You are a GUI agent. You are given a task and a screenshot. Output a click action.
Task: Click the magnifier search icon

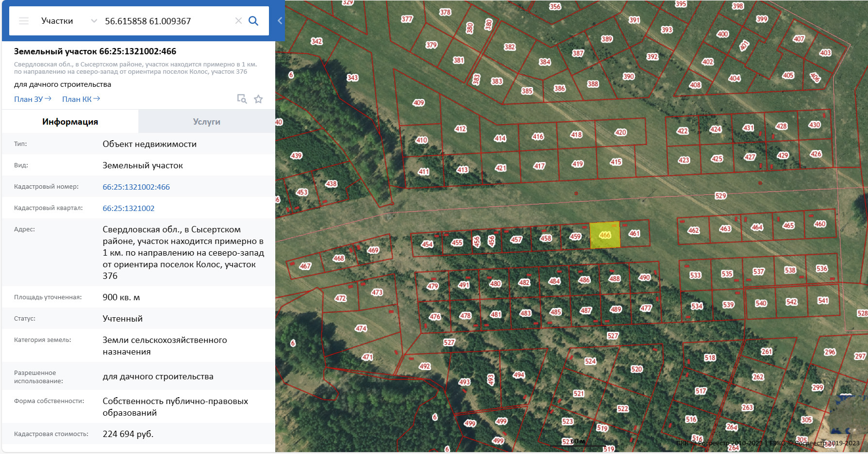(253, 21)
